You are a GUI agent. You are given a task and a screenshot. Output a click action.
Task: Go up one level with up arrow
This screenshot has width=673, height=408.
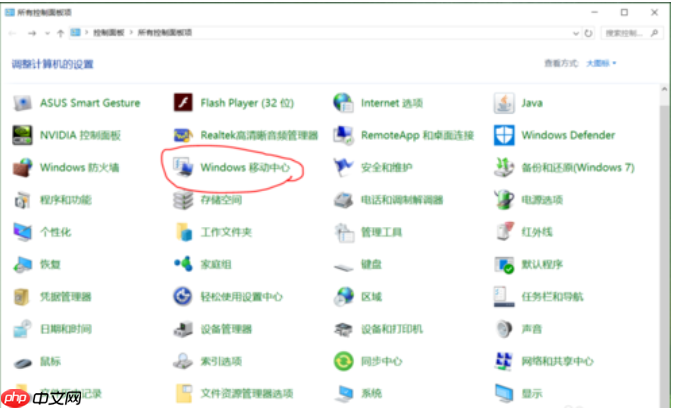pos(61,33)
